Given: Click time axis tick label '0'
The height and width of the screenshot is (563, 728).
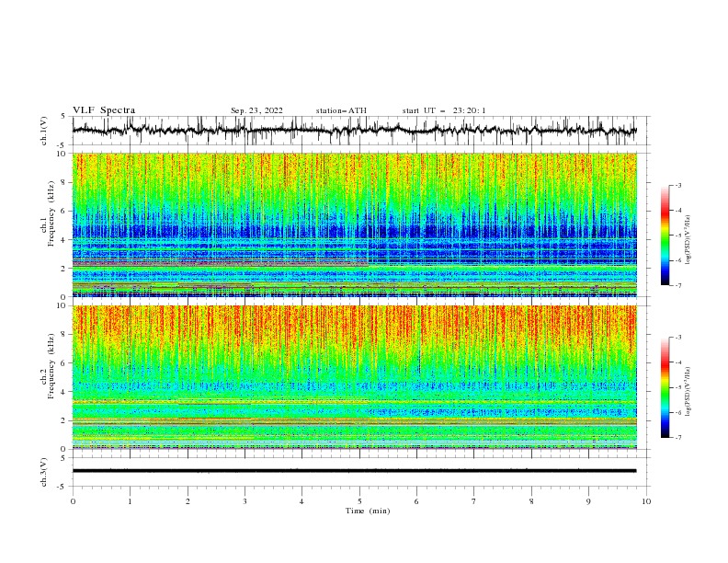Looking at the screenshot, I should pos(73,501).
